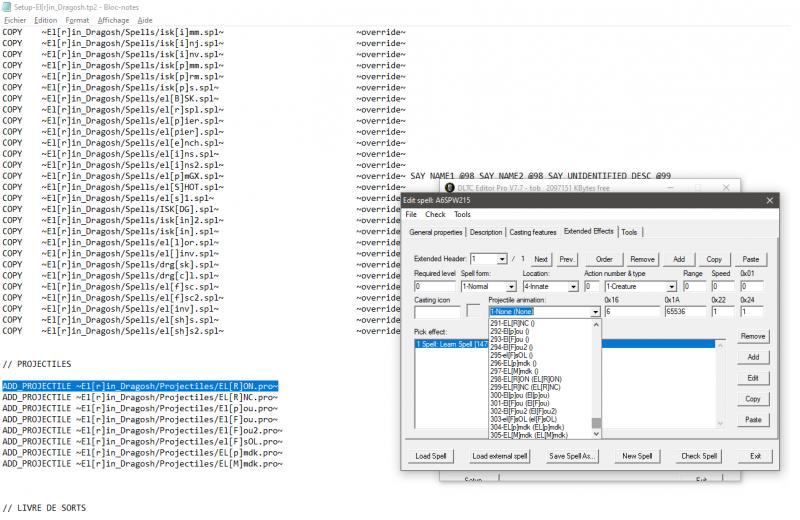Click Paste beside the Pick effect list
Viewport: 800px width, 520px height.
(753, 420)
